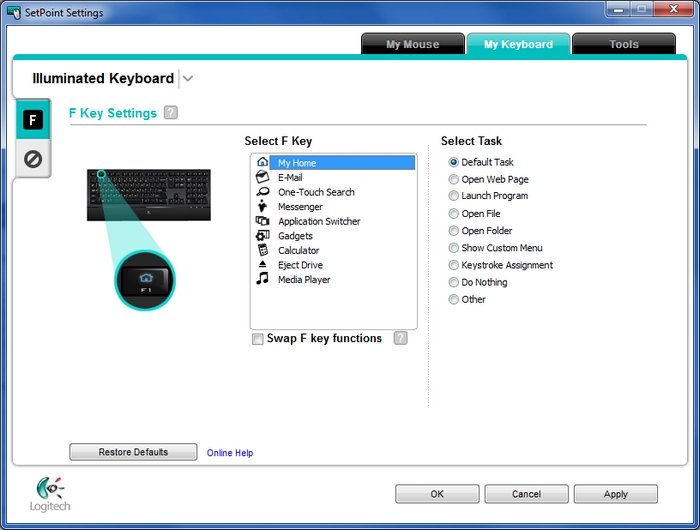Choose the Keystroke Assignment radio button
700x530 pixels.
[454, 265]
